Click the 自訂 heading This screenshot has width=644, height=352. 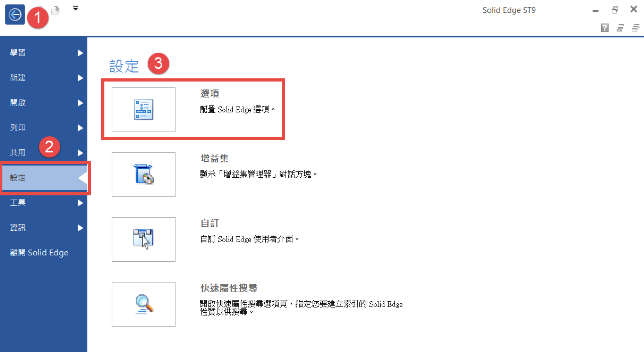[x=210, y=223]
